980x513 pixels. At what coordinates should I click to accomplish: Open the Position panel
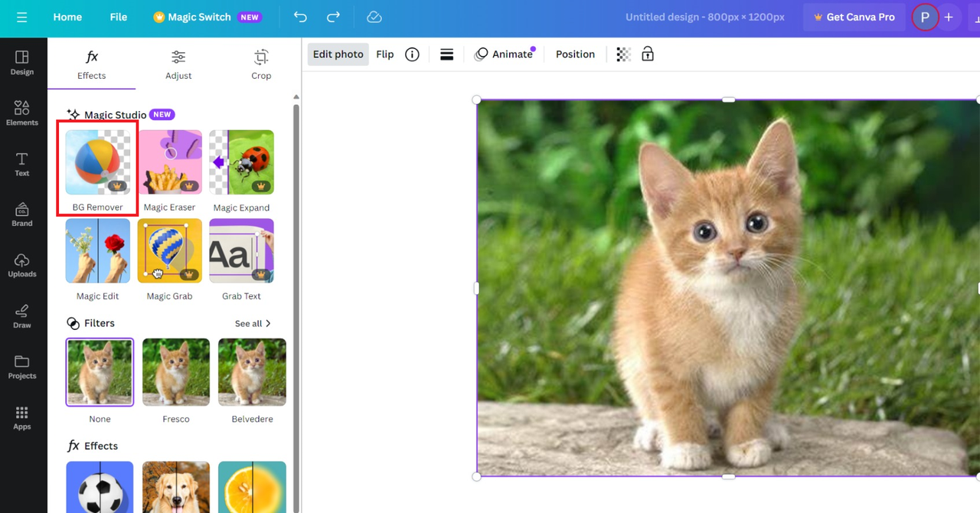575,54
